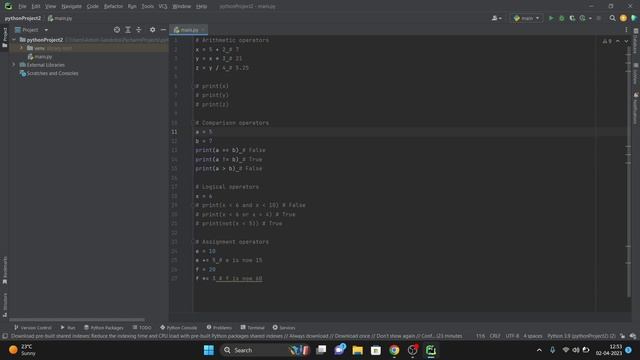Collapse all icon in Project panel header
640x360 pixels.
pyautogui.click(x=139, y=30)
